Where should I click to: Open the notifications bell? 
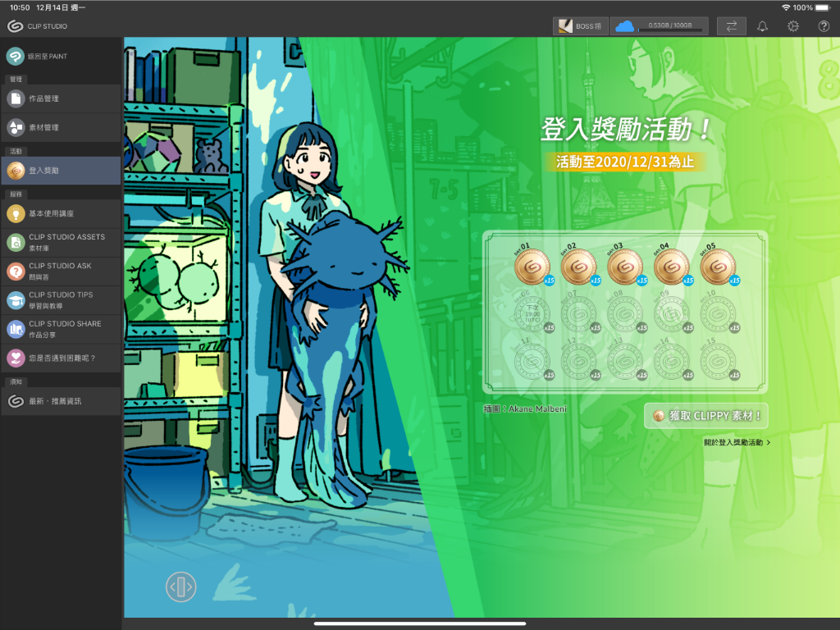pyautogui.click(x=762, y=26)
